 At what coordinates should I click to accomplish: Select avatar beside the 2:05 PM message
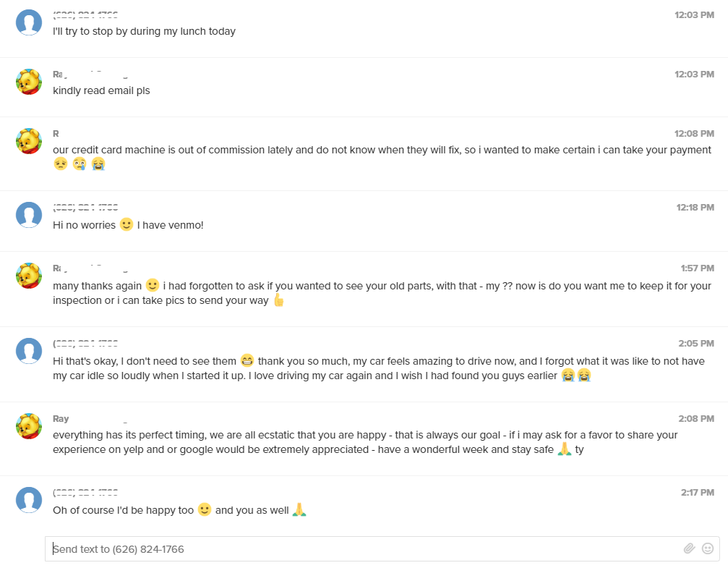pos(29,351)
